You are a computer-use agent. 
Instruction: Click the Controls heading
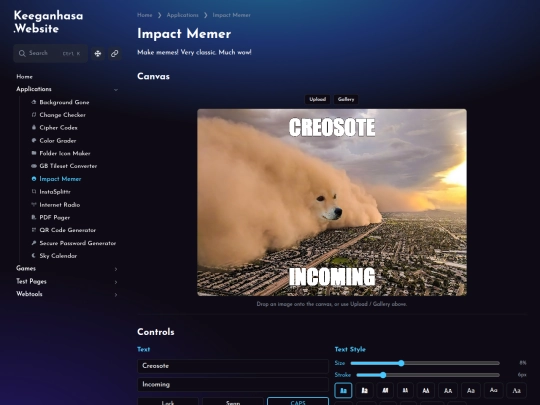pos(156,332)
